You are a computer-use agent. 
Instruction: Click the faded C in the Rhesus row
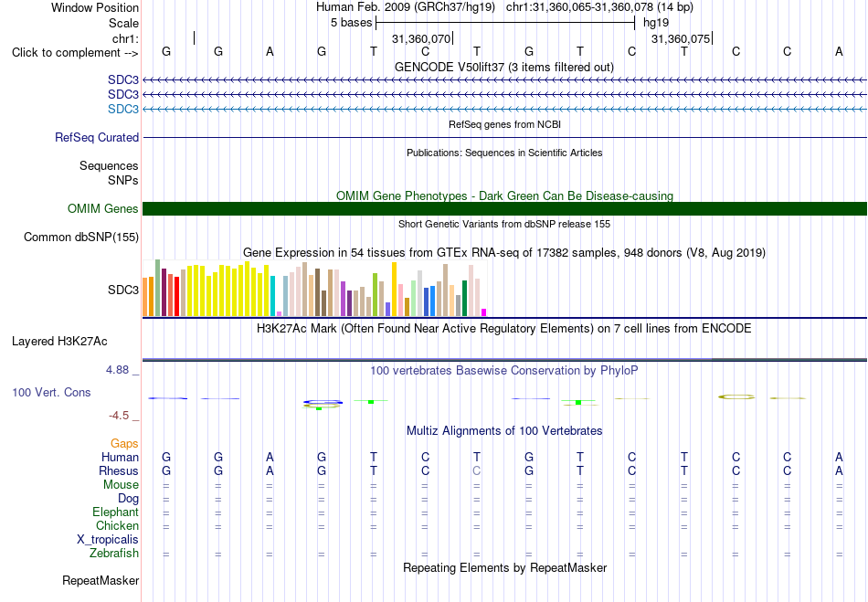point(477,470)
